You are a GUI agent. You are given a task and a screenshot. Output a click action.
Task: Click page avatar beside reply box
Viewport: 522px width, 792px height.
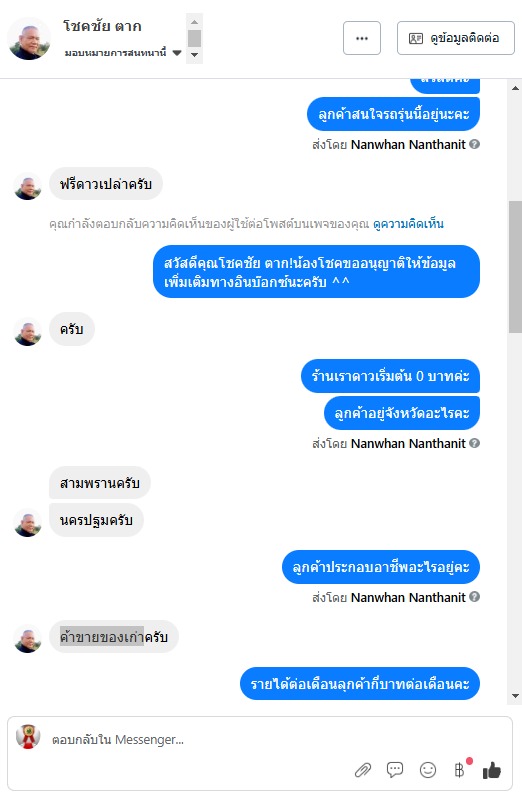pos(28,737)
